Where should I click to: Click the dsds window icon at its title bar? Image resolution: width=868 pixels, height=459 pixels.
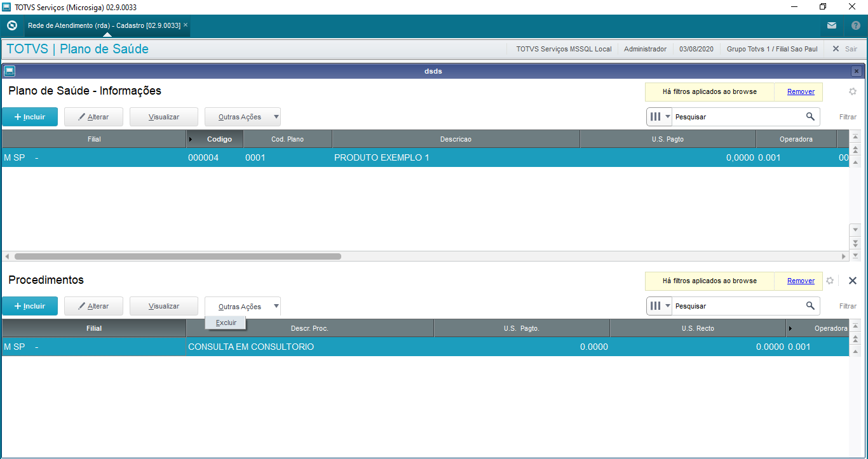10,71
